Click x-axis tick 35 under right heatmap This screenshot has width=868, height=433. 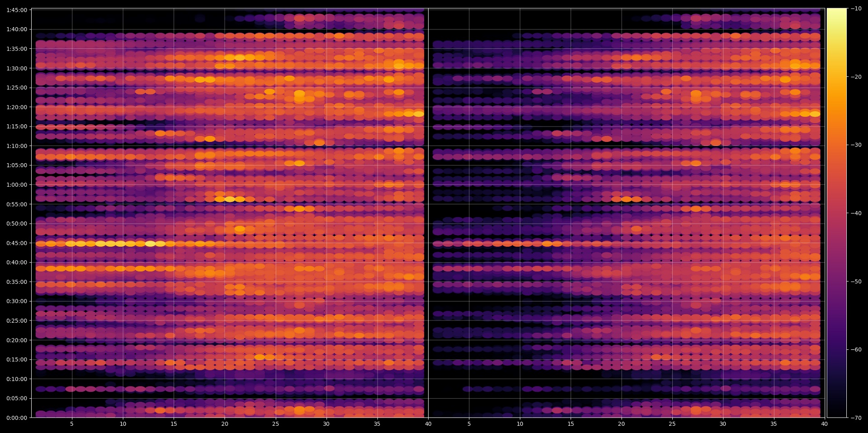pyautogui.click(x=774, y=424)
